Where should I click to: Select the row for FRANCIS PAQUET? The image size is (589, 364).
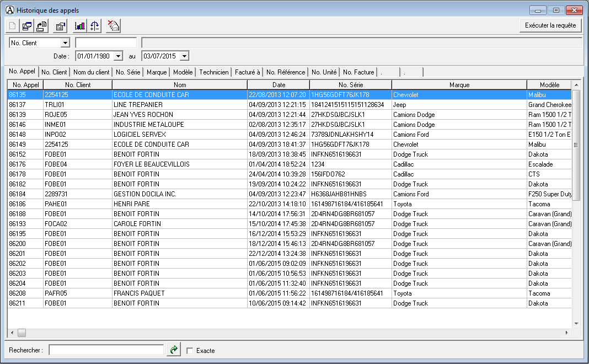click(165, 293)
